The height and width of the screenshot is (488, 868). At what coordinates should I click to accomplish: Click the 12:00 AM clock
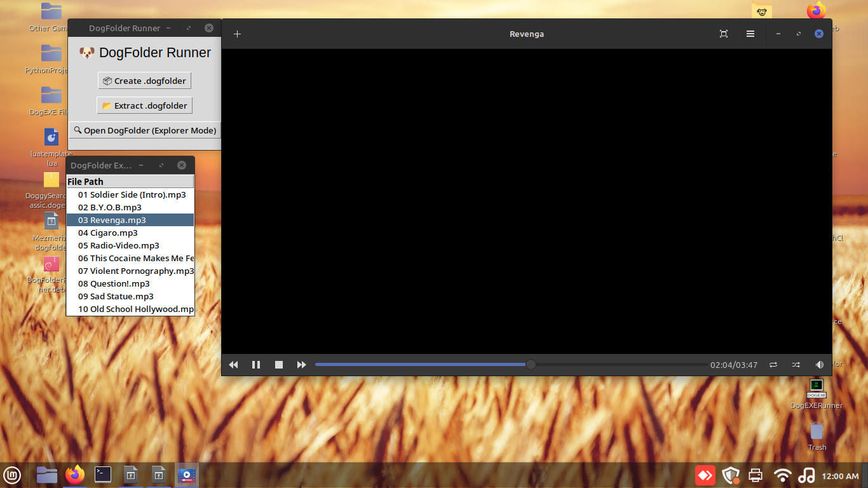(840, 476)
